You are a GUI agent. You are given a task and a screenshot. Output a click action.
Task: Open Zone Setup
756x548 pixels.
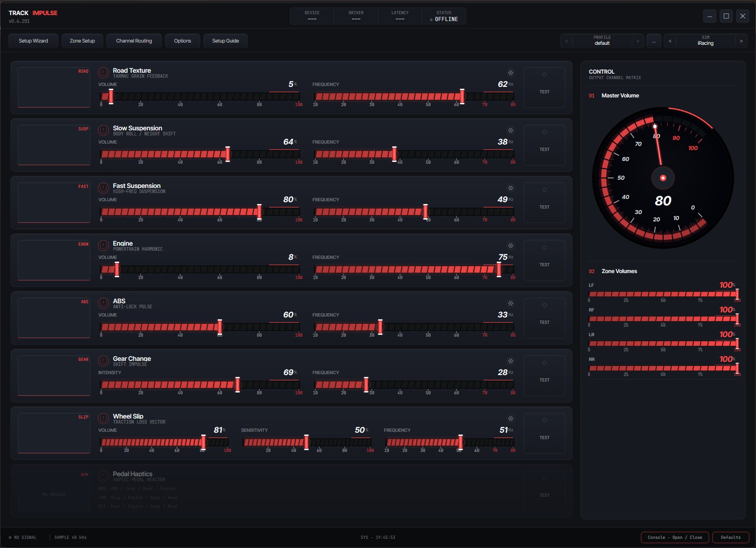(82, 41)
